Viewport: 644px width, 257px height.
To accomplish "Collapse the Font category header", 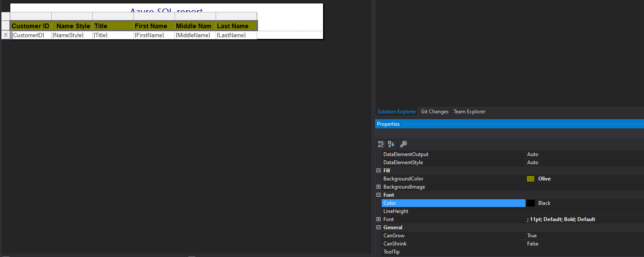I will click(x=378, y=195).
